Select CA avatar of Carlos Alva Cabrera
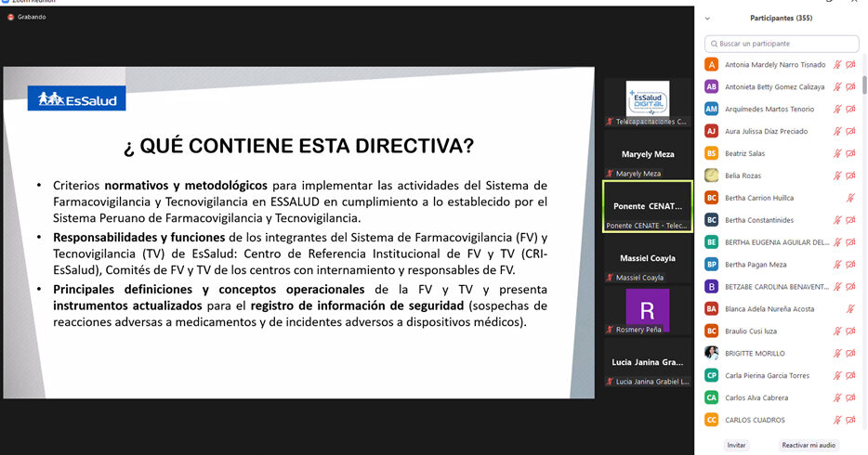The width and height of the screenshot is (868, 455). tap(711, 397)
